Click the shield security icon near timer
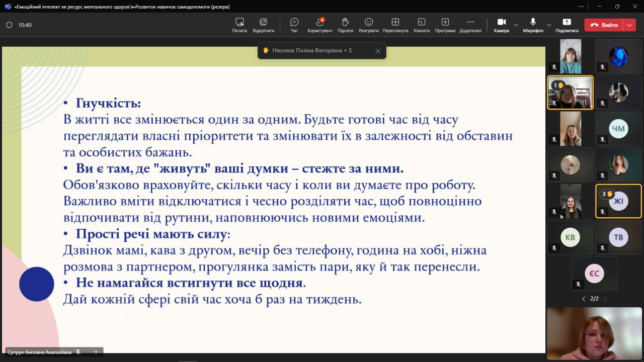 point(9,25)
